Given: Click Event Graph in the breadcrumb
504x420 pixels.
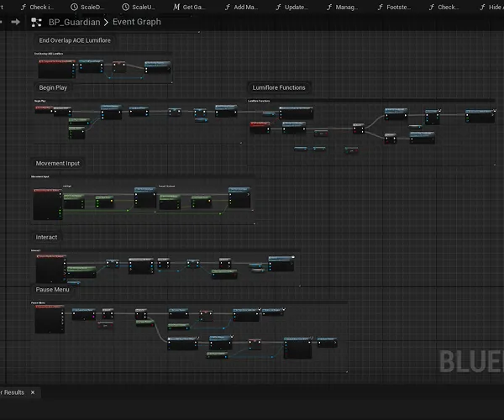Looking at the screenshot, I should [x=136, y=23].
